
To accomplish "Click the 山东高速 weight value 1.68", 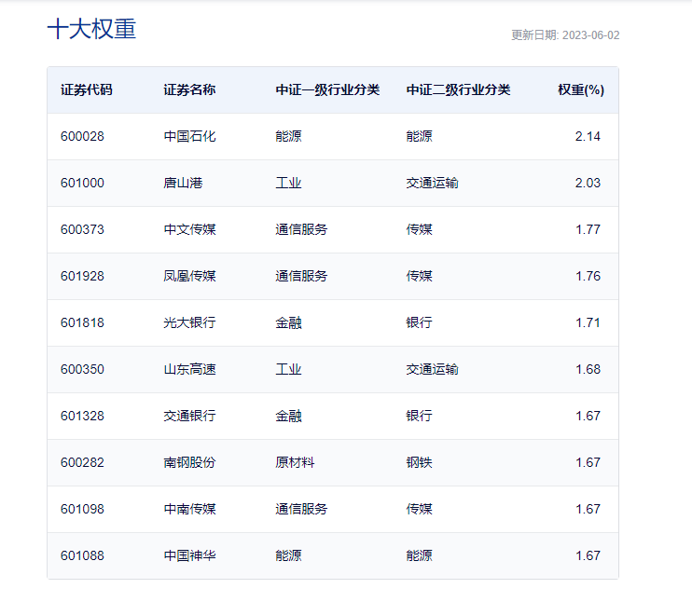I will pos(588,370).
